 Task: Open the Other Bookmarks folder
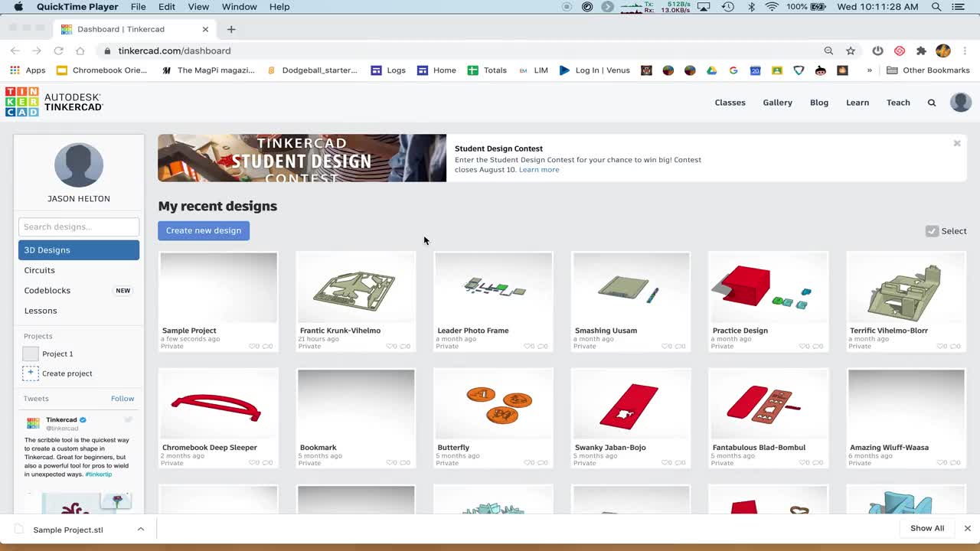click(x=928, y=70)
